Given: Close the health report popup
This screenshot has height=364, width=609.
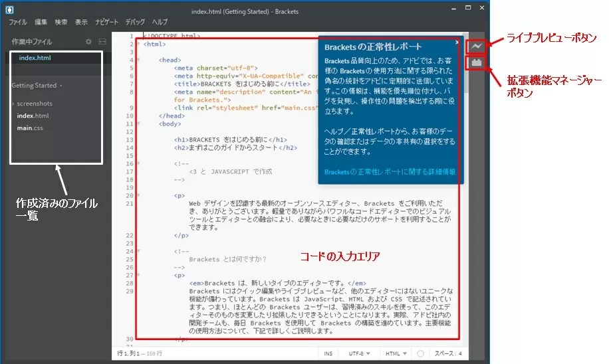Looking at the screenshot, I should click(457, 42).
